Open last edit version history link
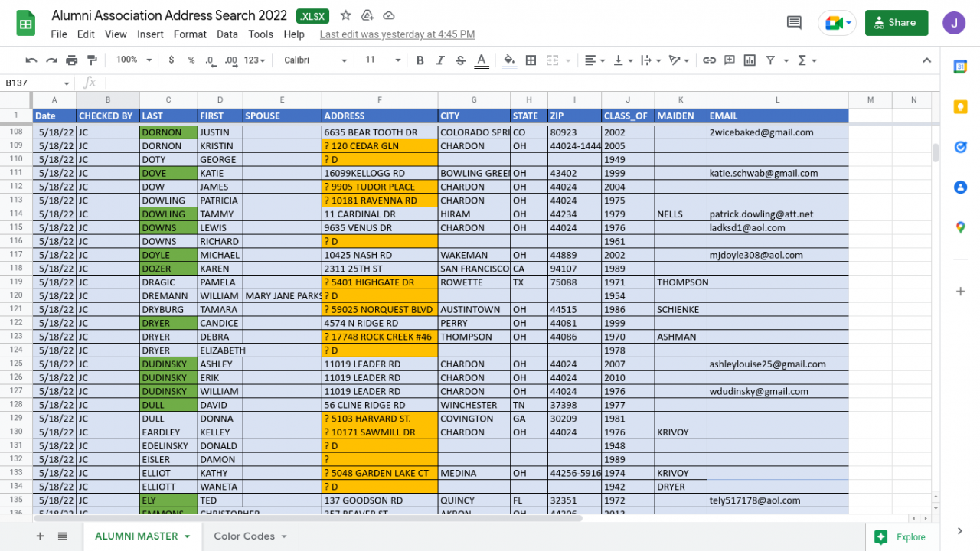Viewport: 980px width, 551px height. click(397, 34)
